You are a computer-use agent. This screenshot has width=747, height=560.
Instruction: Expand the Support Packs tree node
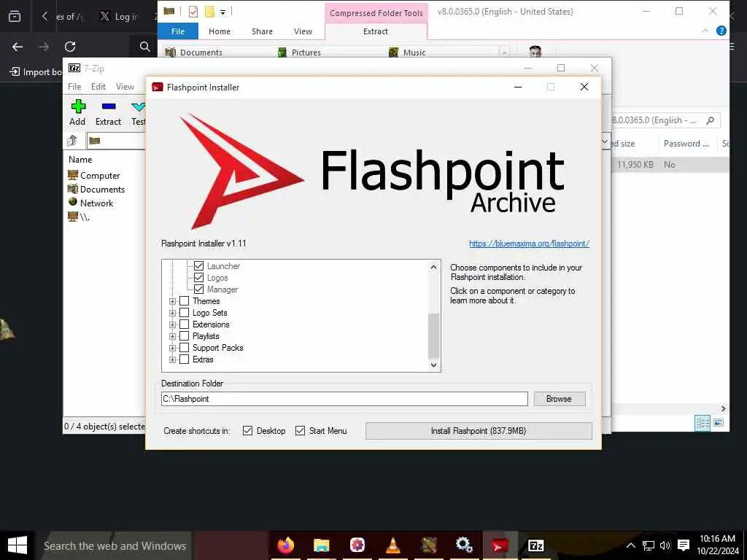click(x=172, y=348)
